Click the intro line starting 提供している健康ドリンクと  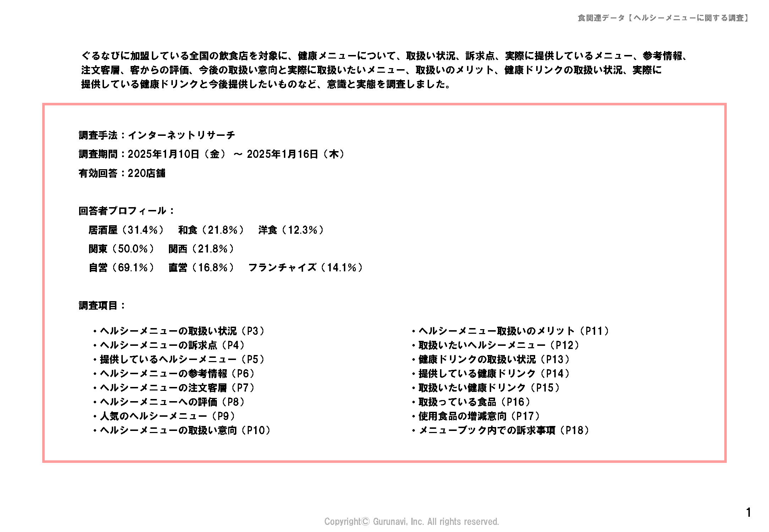[x=266, y=84]
